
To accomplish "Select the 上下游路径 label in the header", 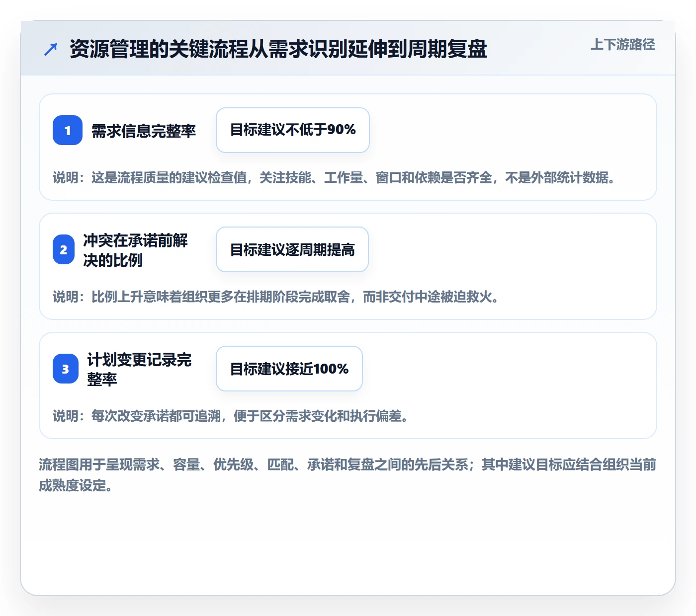I will click(x=623, y=45).
